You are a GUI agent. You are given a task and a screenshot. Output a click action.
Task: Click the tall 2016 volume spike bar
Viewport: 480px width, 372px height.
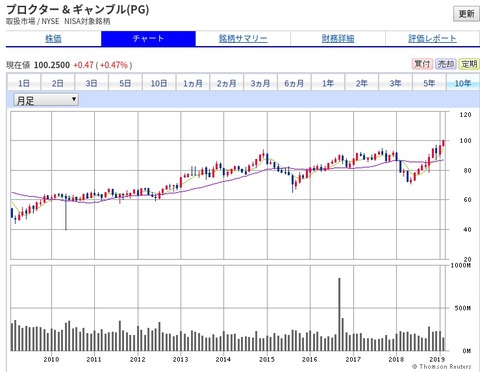point(339,314)
